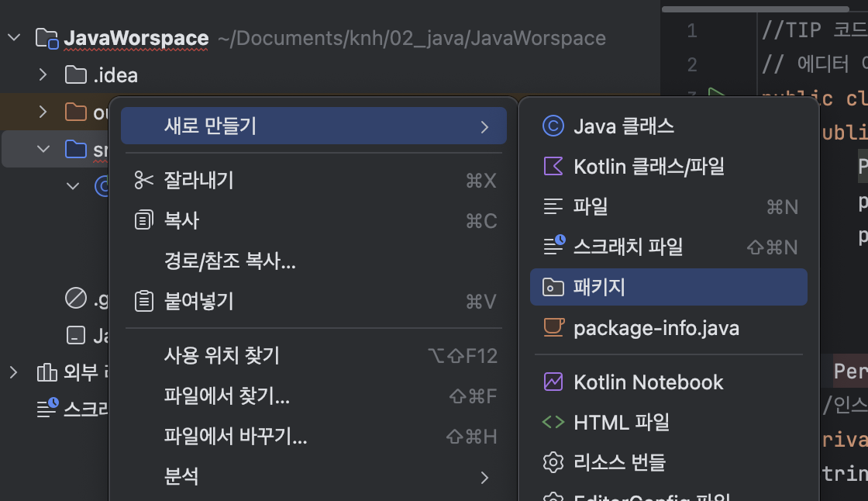
Task: Select 잘라내기 from the context menu
Action: (x=313, y=180)
